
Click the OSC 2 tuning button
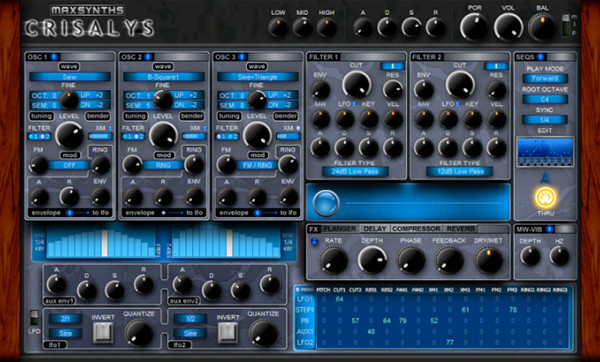tap(135, 116)
